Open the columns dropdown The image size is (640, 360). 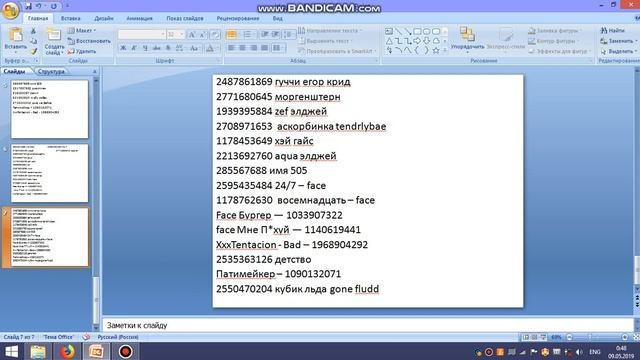click(278, 48)
